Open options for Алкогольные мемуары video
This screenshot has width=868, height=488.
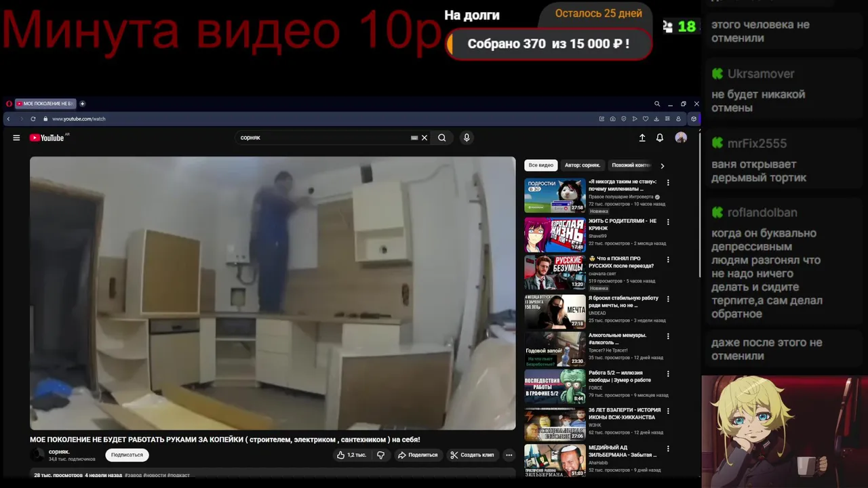point(668,336)
